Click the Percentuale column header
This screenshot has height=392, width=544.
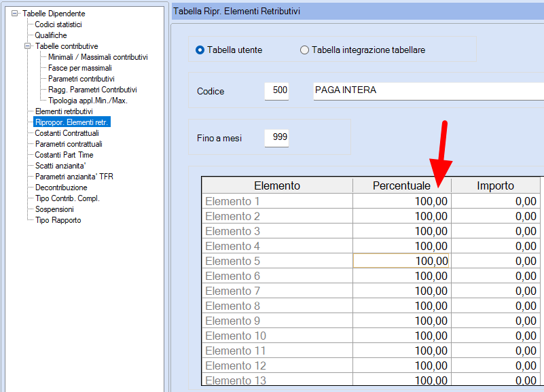[402, 185]
